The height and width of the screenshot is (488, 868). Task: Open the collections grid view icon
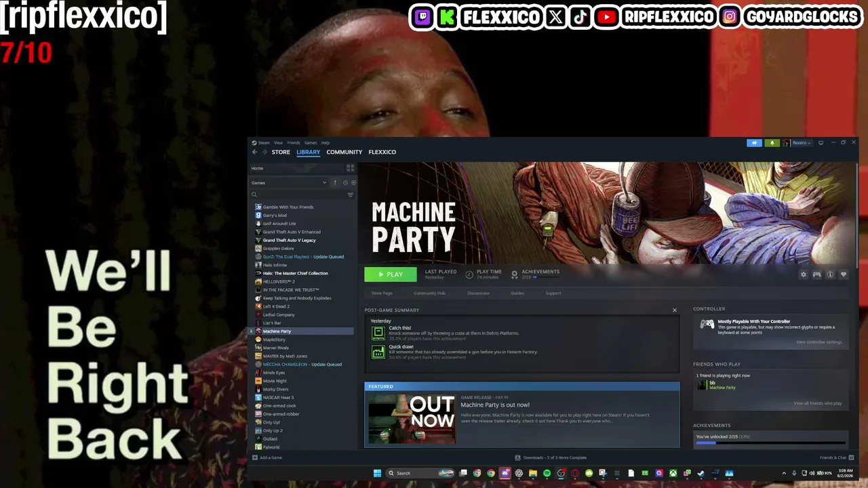[351, 168]
